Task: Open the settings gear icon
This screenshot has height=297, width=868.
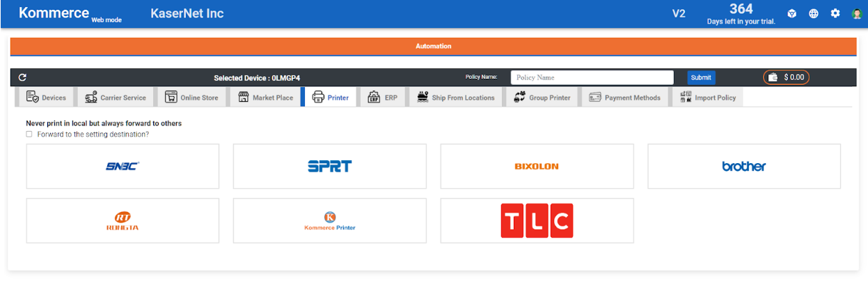Action: click(835, 13)
